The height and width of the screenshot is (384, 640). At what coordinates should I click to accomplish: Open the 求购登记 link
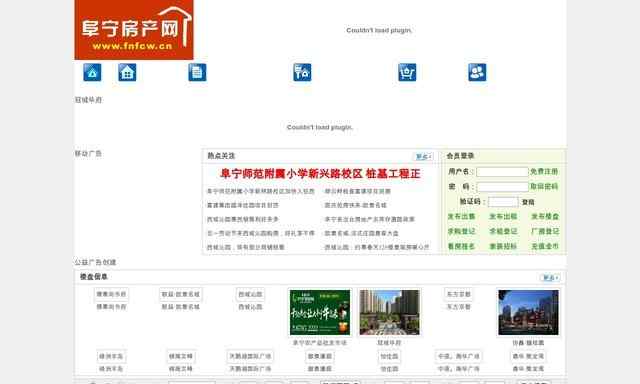(461, 231)
